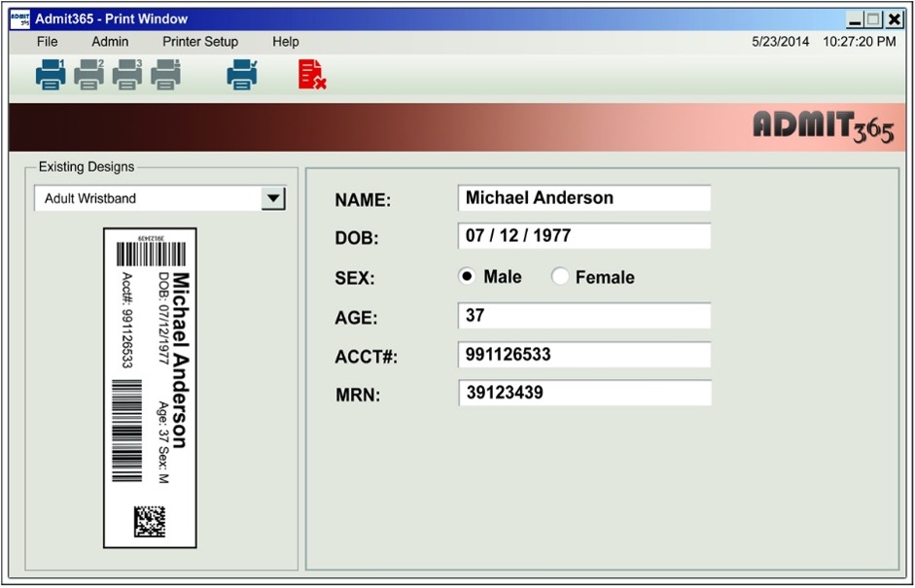Click the ADMIT365 banner logo
Viewport: 915px width, 588px height.
coord(823,126)
